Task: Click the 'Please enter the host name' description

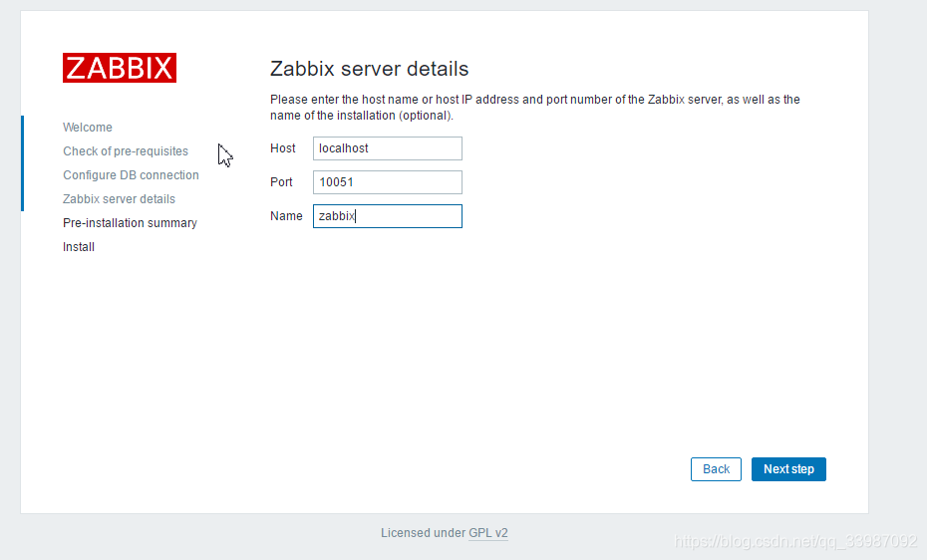Action: (x=535, y=108)
